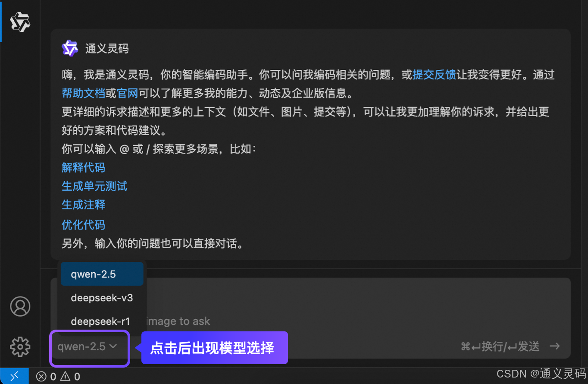Choose deepseek-v3 in the model list
Image resolution: width=588 pixels, height=384 pixels.
pos(102,298)
